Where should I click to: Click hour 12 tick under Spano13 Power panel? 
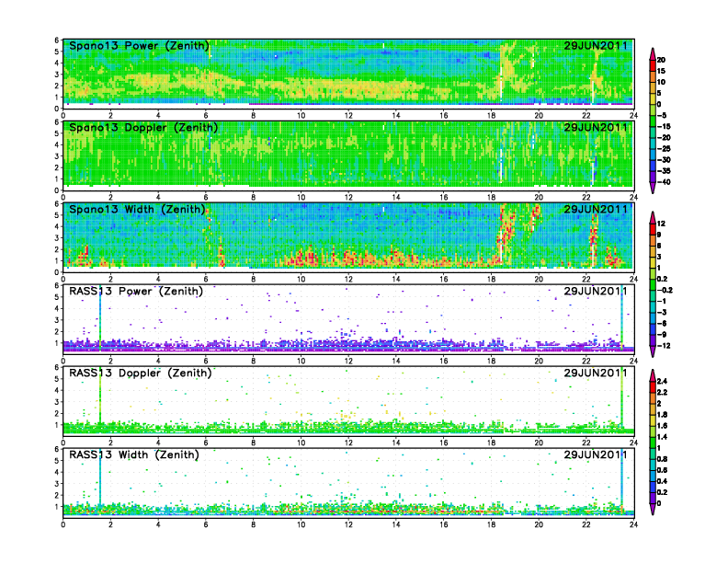point(348,116)
